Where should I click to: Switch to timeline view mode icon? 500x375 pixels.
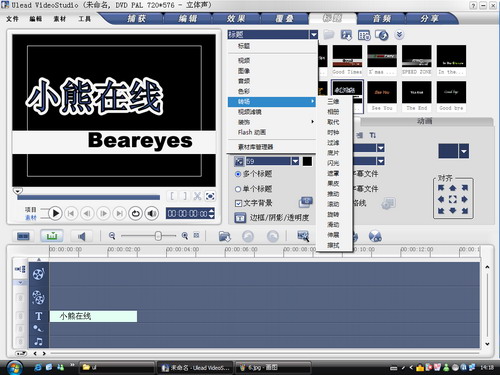52,236
